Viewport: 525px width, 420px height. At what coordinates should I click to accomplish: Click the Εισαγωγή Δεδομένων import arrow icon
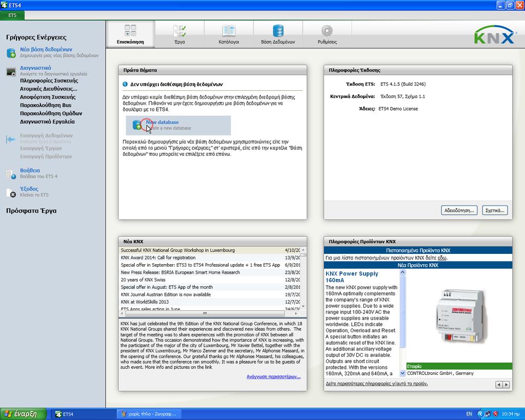[x=11, y=139]
